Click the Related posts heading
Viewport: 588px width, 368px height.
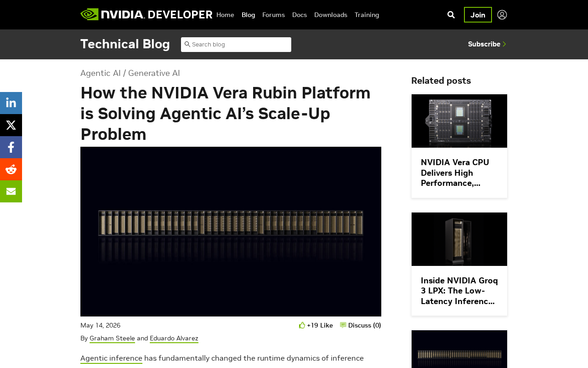tap(441, 80)
